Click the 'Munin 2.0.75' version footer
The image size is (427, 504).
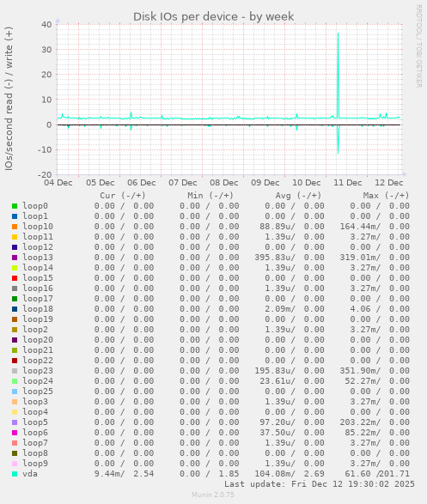pyautogui.click(x=213, y=495)
